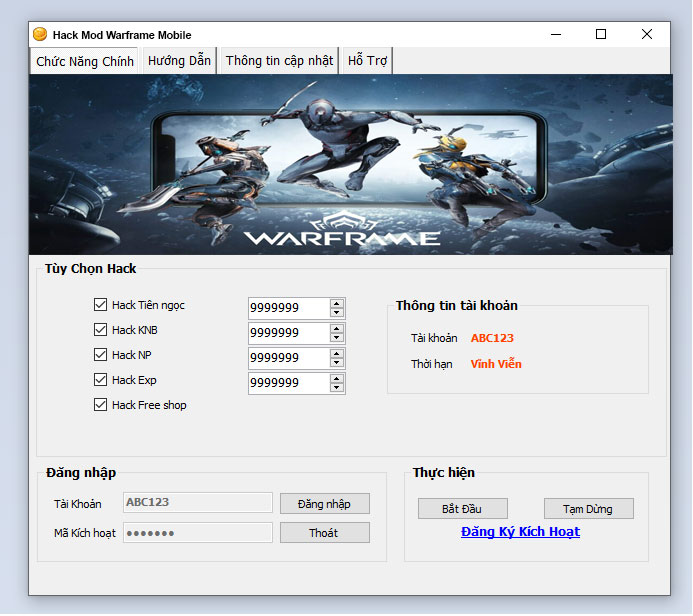Click the Mã Kích hoạt password field

198,533
